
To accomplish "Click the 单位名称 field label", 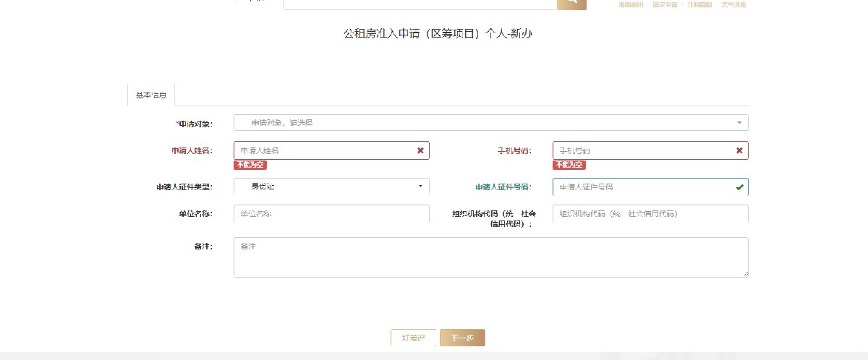I will 196,214.
